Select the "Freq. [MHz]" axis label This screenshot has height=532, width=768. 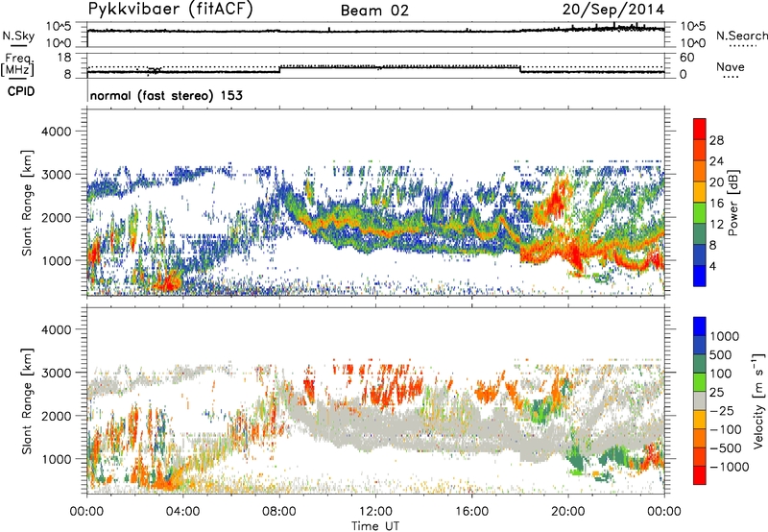pyautogui.click(x=19, y=64)
